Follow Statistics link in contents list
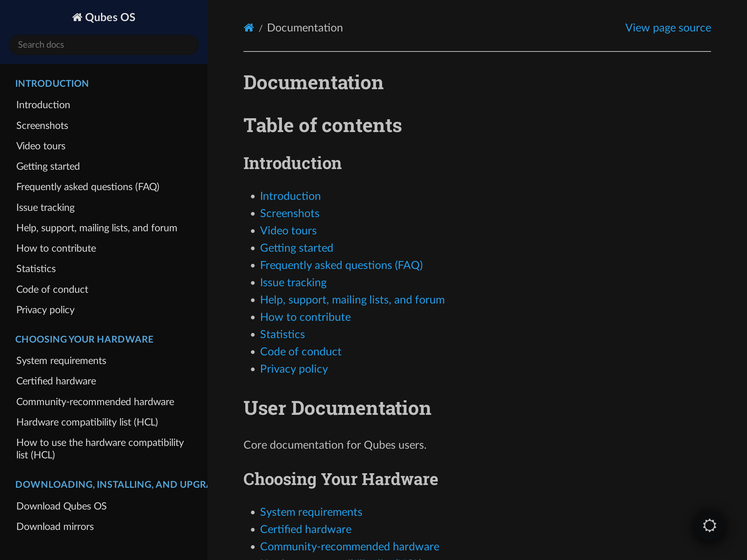 (x=282, y=334)
